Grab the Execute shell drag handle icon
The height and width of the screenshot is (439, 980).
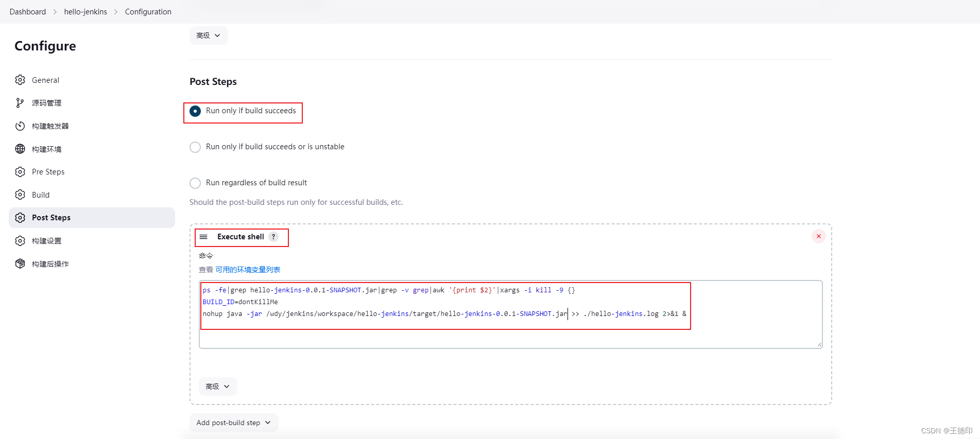pyautogui.click(x=203, y=237)
